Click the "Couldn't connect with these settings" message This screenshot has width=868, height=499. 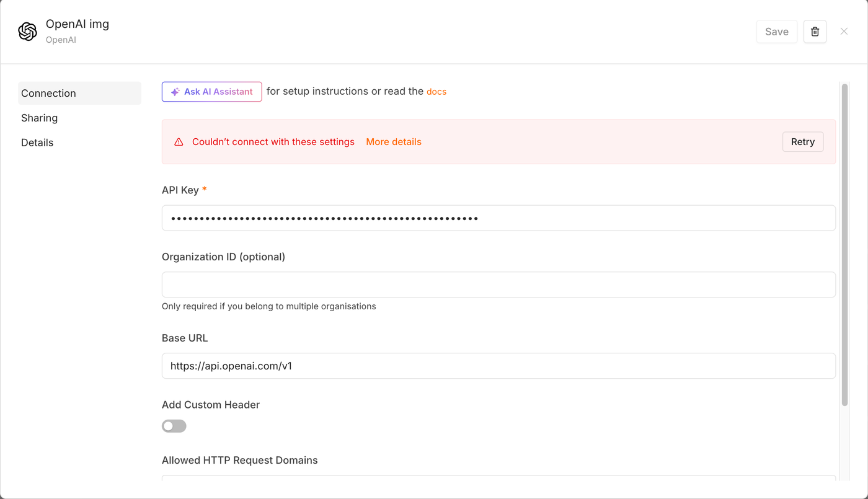pos(273,142)
